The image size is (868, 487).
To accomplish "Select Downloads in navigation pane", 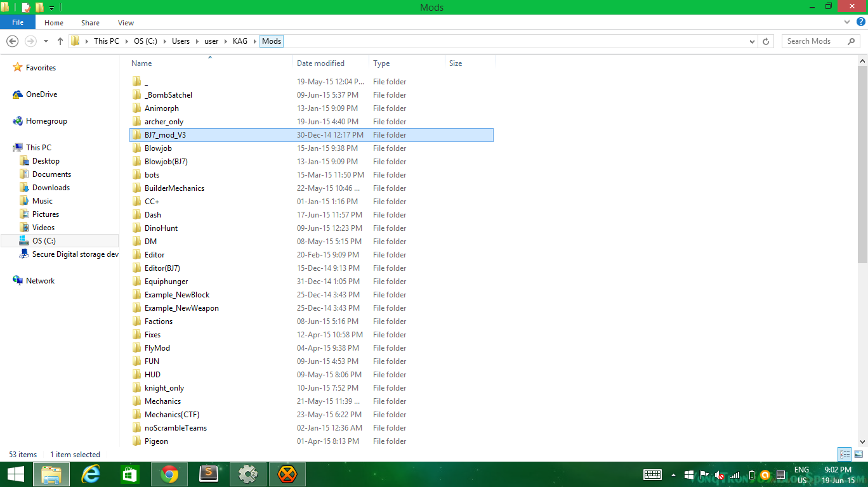I will [x=51, y=188].
